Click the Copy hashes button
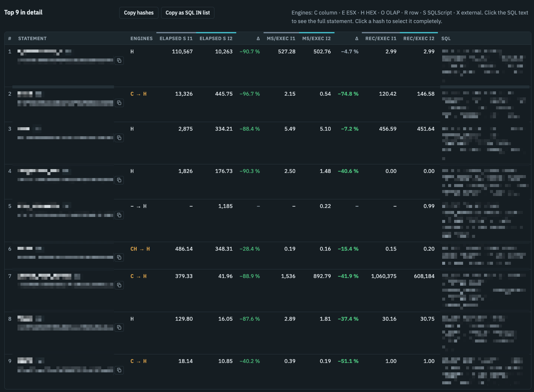534x392 pixels. point(139,13)
